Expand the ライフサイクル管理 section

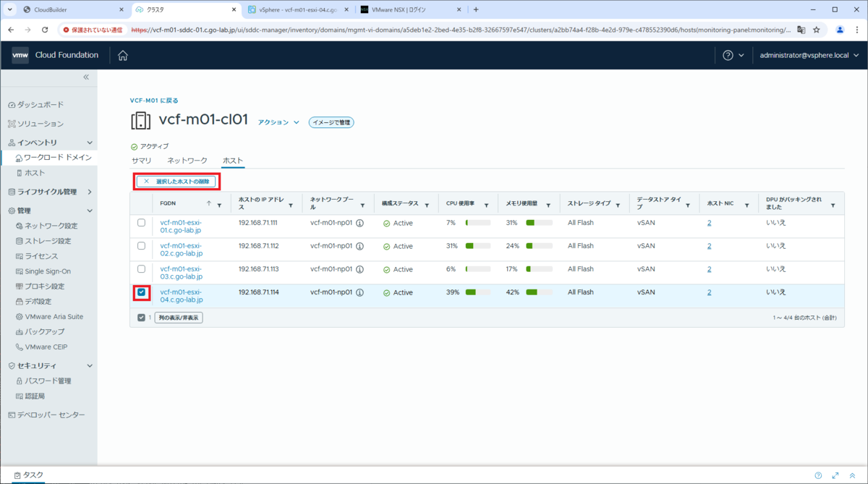pos(90,192)
